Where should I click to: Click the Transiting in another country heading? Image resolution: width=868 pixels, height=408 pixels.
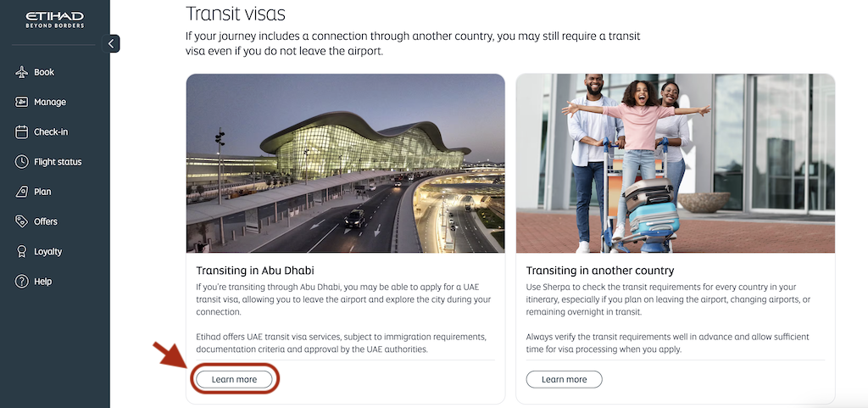pos(599,271)
